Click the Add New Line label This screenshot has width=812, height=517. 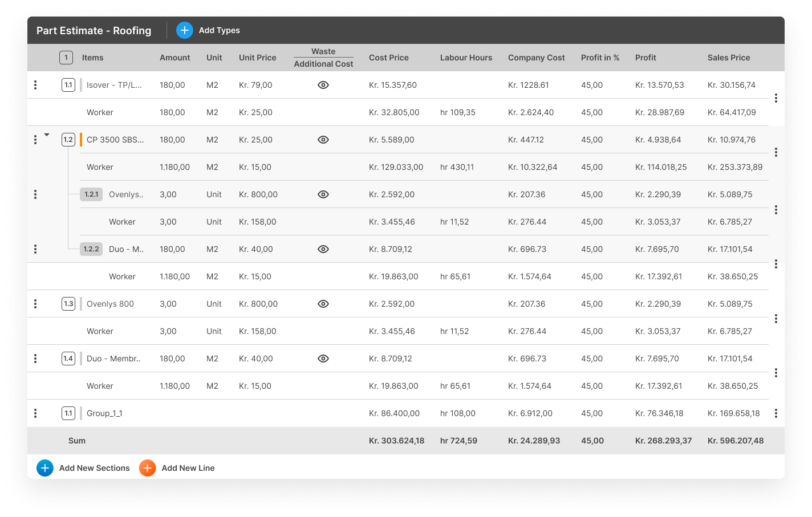point(188,468)
